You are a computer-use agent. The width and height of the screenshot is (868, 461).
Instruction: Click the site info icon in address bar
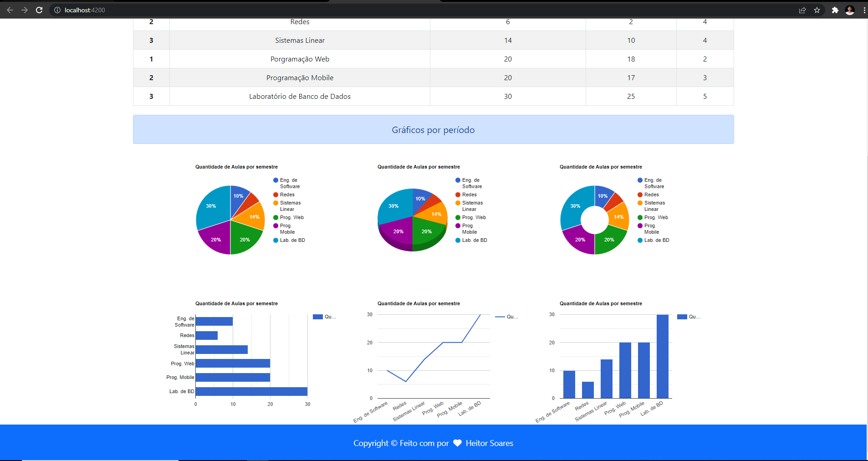(57, 10)
